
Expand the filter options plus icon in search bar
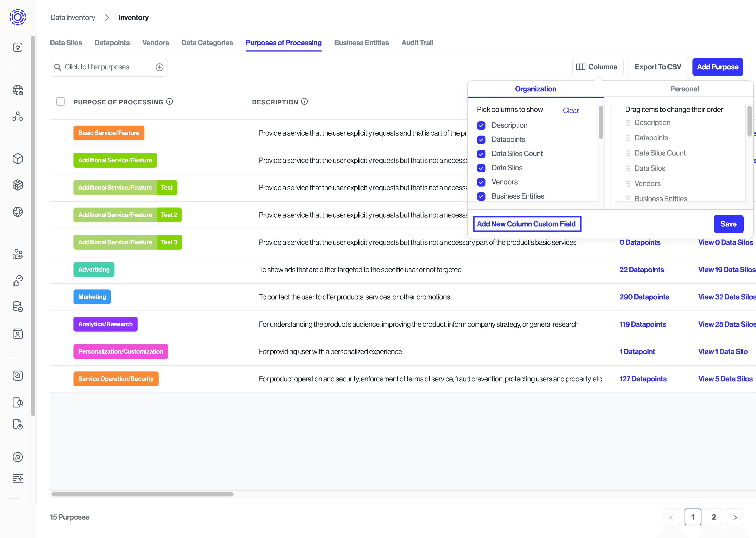pos(159,67)
